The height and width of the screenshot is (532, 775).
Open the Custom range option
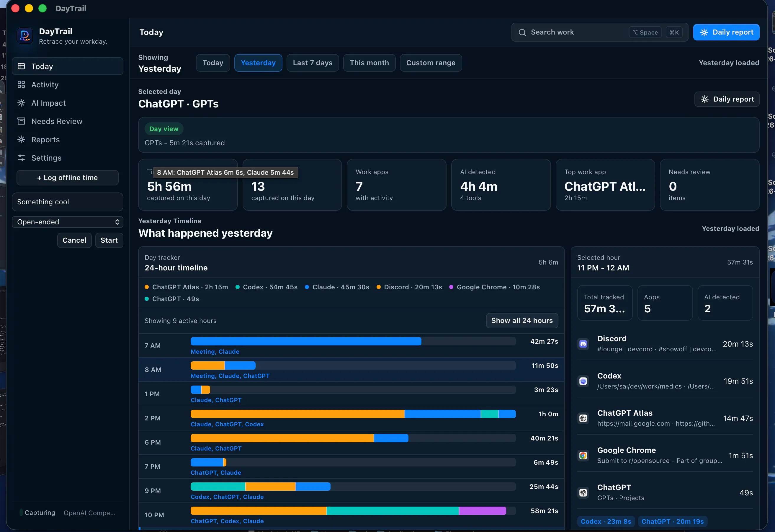coord(431,63)
